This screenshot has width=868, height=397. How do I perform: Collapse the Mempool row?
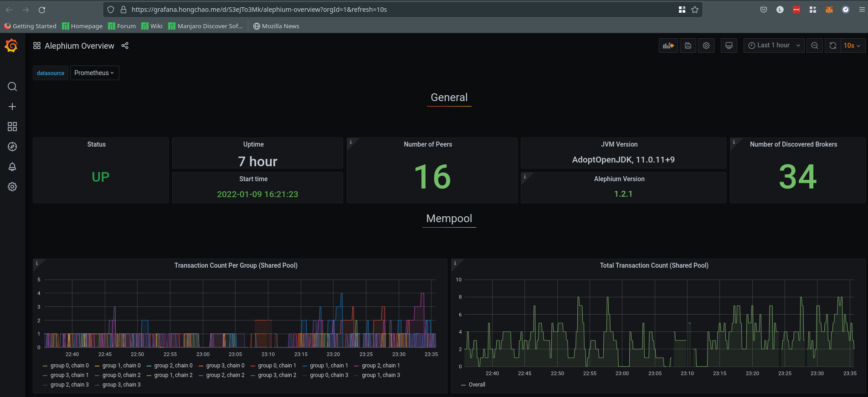click(449, 219)
